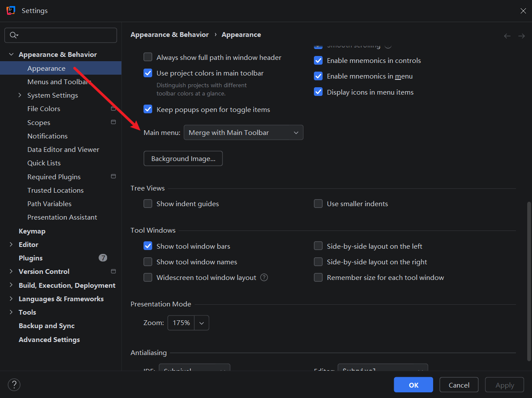Open the help question mark button
This screenshot has height=398, width=532.
click(x=14, y=385)
